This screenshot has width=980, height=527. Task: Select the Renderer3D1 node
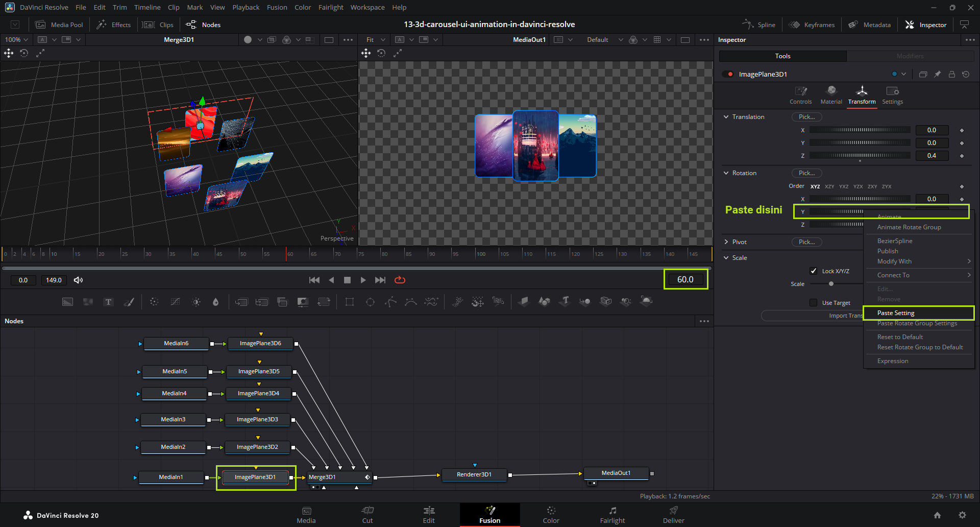tap(474, 474)
